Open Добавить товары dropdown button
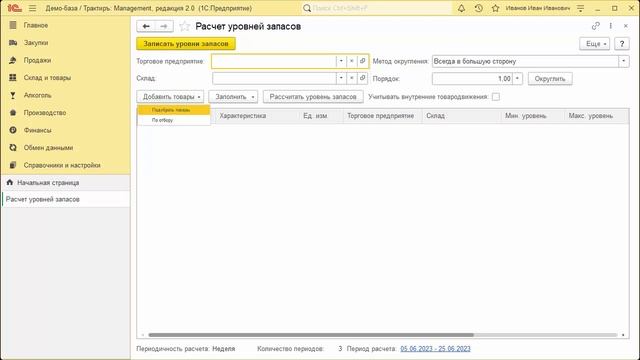 click(x=170, y=97)
